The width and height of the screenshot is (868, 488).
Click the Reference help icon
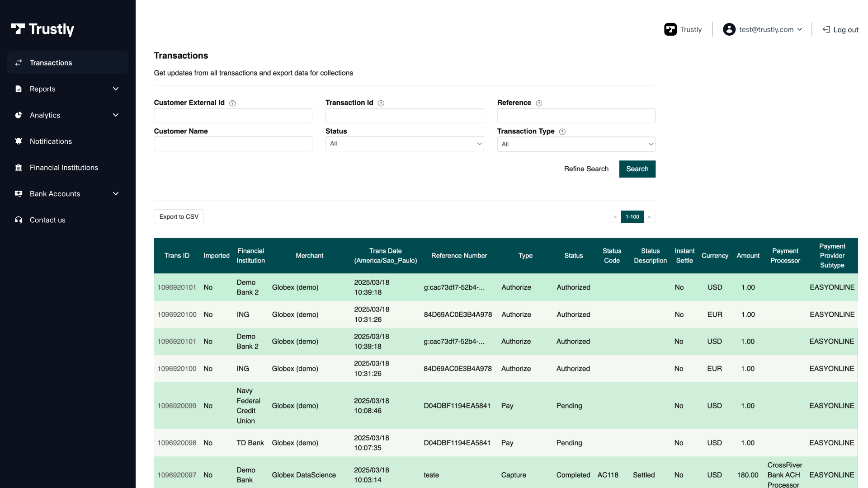point(539,103)
